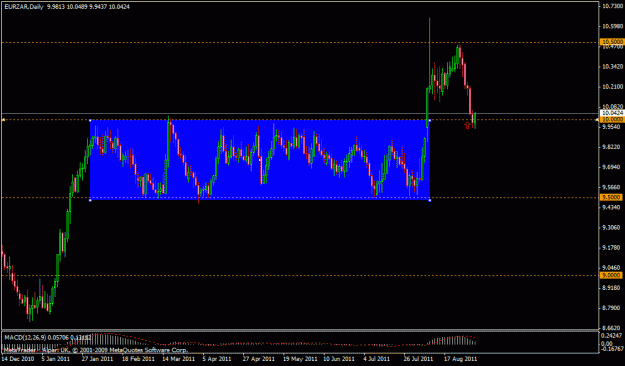Click the 27 Apr 2011 date label
The height and width of the screenshot is (366, 625).
259,359
